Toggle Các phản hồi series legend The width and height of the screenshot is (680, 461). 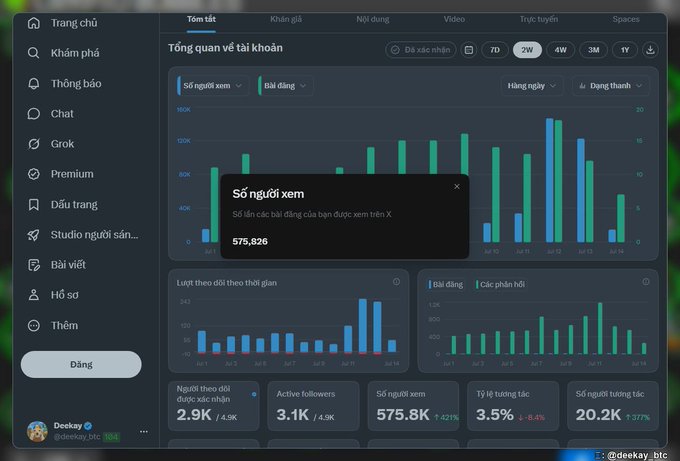[x=500, y=284]
